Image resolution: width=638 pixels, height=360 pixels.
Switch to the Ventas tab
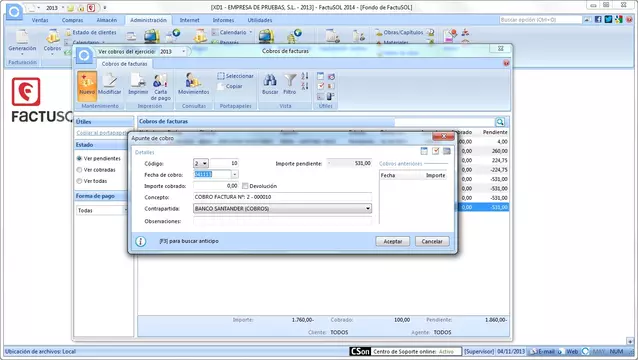point(40,20)
